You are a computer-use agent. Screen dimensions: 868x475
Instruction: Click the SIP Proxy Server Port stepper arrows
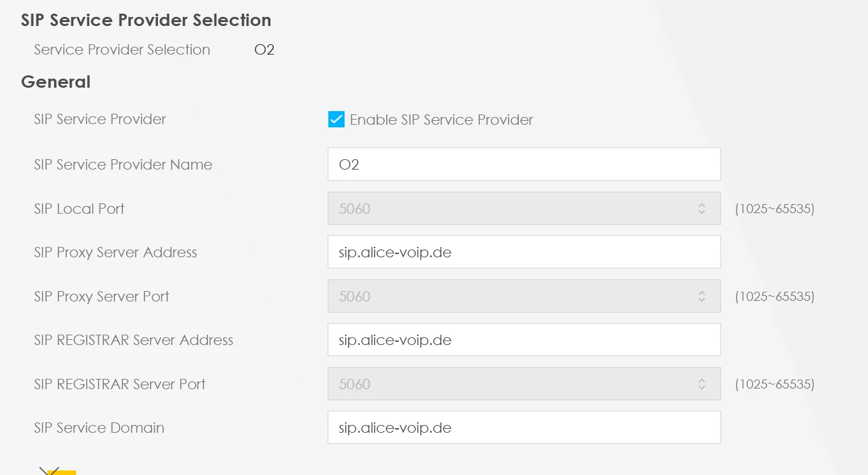(702, 296)
